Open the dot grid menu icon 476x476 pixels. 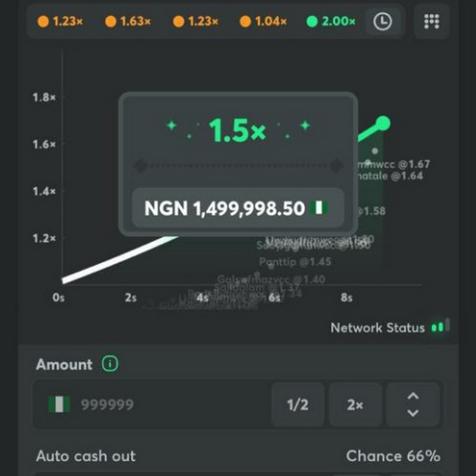(x=432, y=22)
